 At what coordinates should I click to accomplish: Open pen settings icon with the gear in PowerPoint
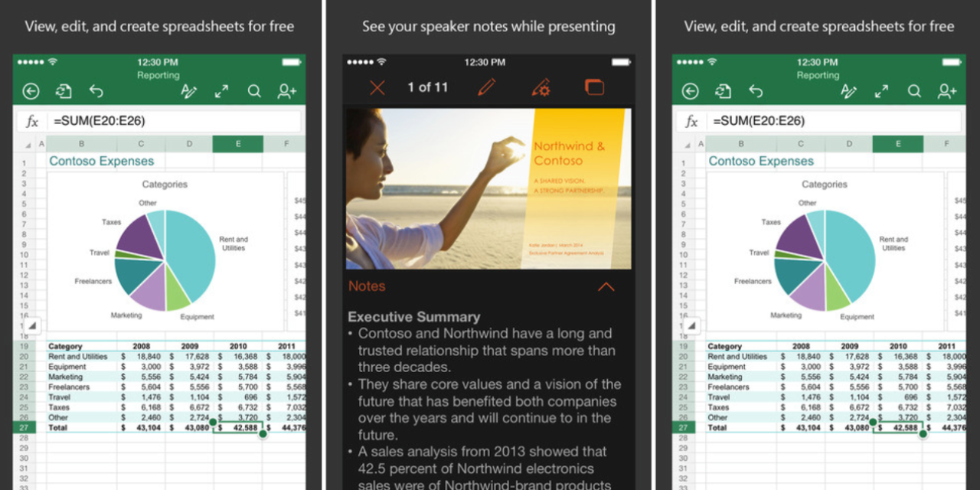541,87
